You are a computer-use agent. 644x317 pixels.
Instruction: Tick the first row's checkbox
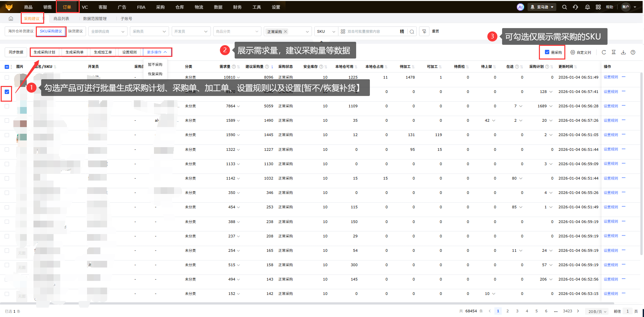pyautogui.click(x=7, y=77)
